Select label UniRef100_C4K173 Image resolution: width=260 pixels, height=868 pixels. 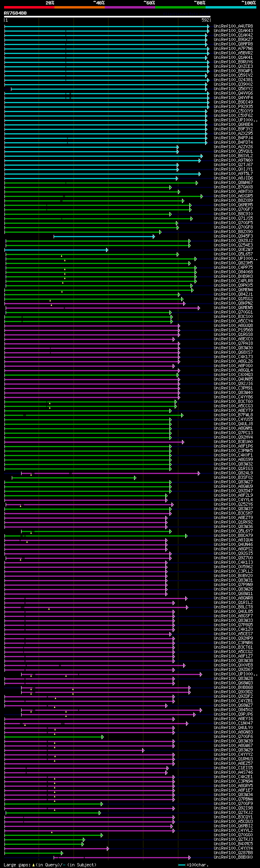233,357
